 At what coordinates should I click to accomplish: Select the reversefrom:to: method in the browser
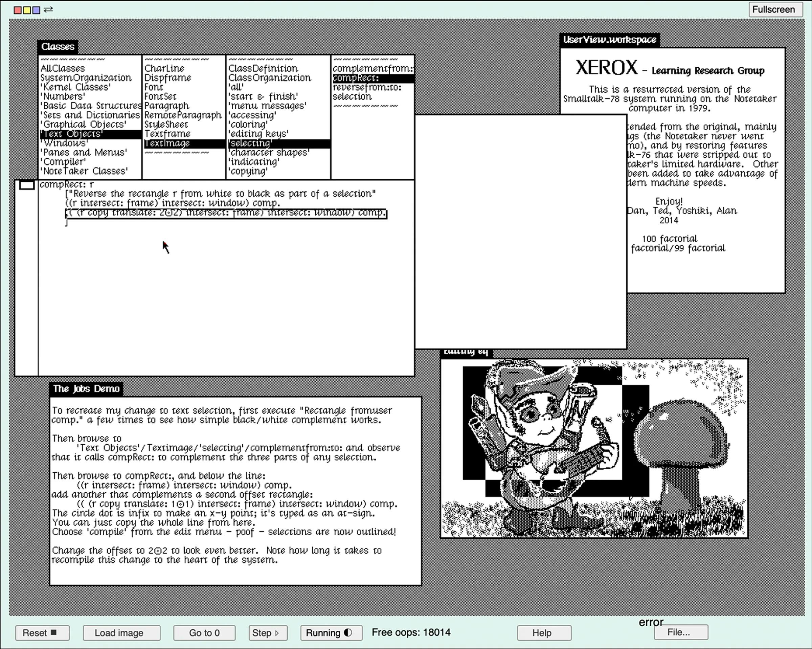click(x=367, y=87)
